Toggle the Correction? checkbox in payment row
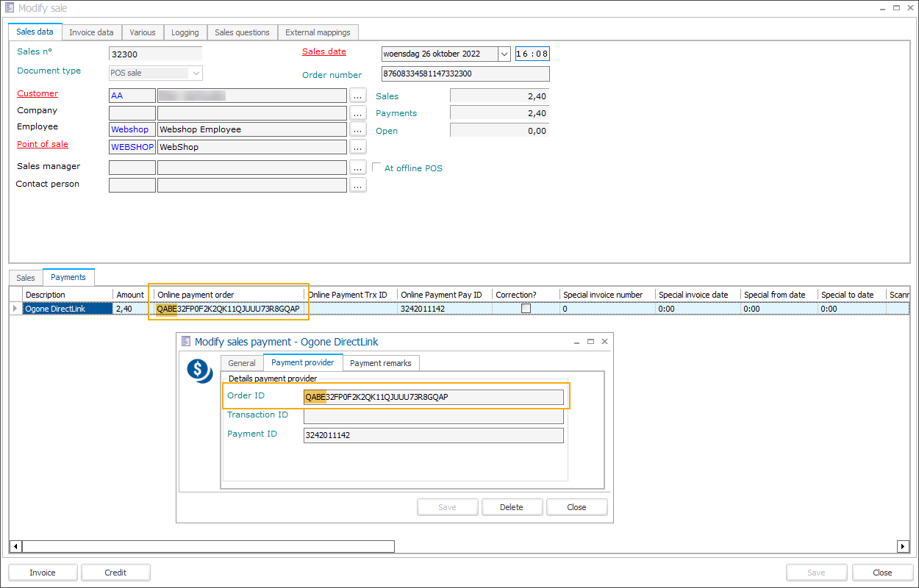This screenshot has height=588, width=919. point(526,309)
